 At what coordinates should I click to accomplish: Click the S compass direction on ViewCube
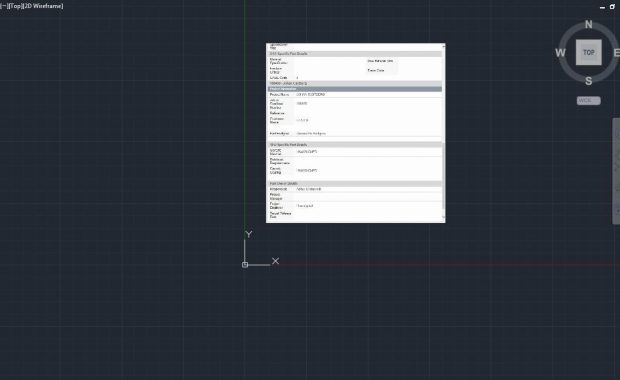tap(588, 81)
